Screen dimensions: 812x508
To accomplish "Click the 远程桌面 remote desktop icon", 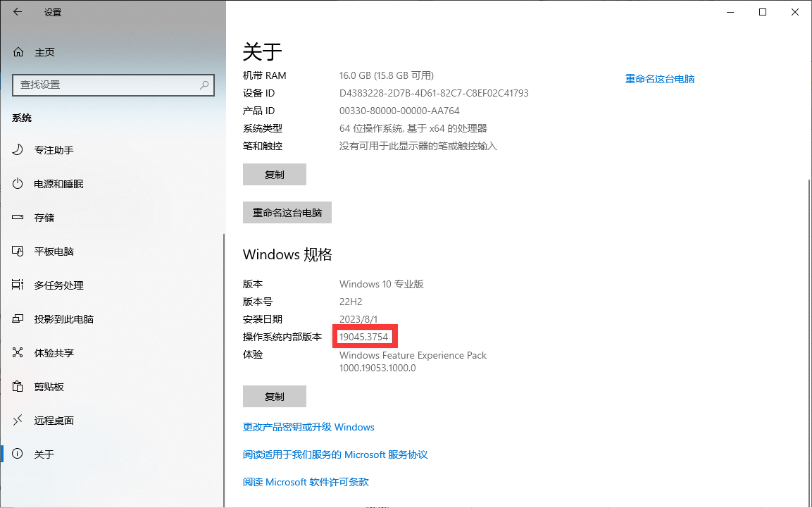I will click(16, 420).
